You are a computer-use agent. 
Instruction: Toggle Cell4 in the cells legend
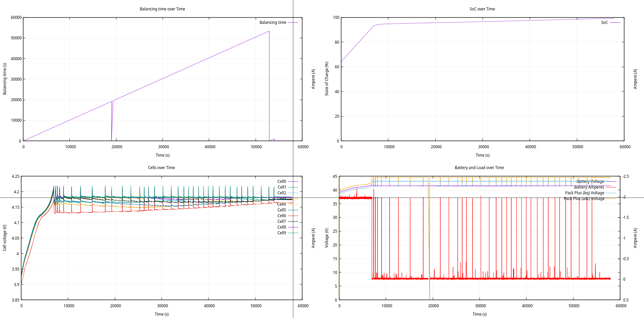[x=287, y=204]
